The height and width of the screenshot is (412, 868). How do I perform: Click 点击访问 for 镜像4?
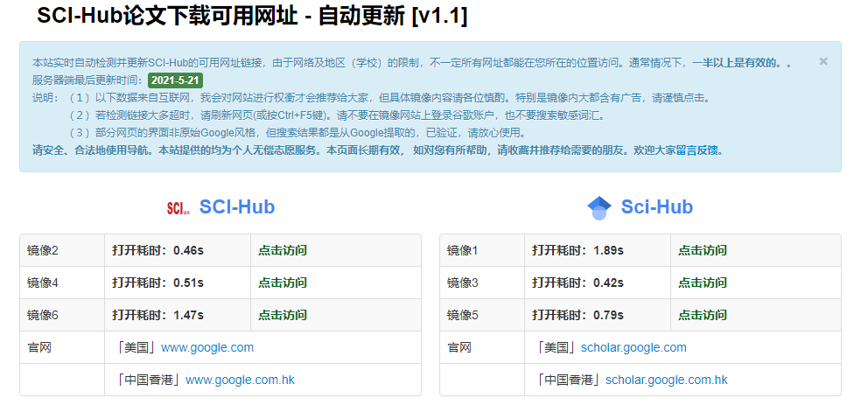coord(283,283)
